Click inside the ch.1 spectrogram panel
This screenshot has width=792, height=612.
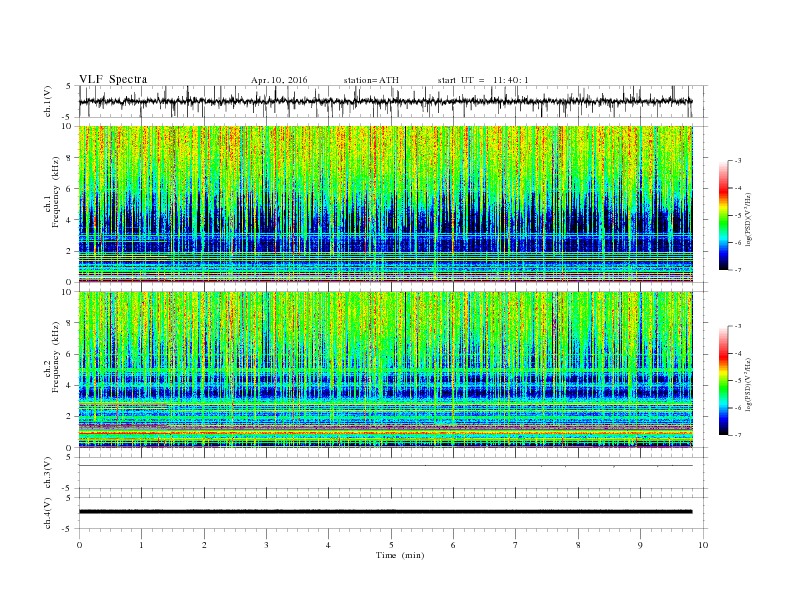tap(385, 204)
